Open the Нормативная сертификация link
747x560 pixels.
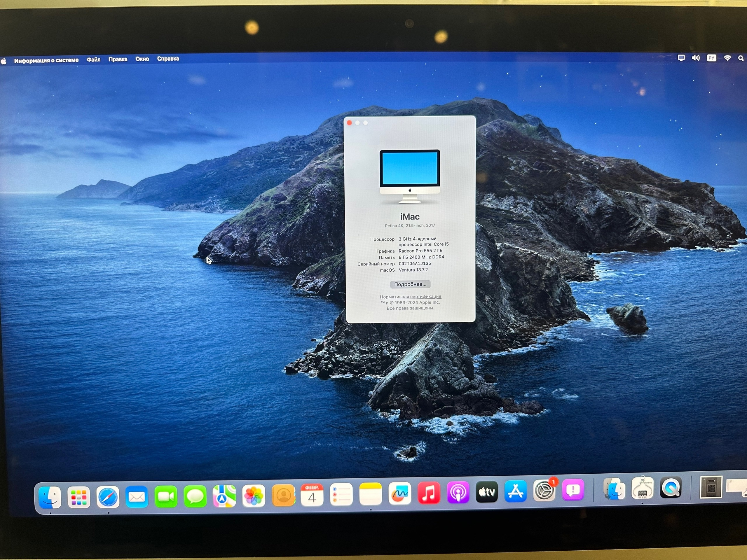pos(410,297)
